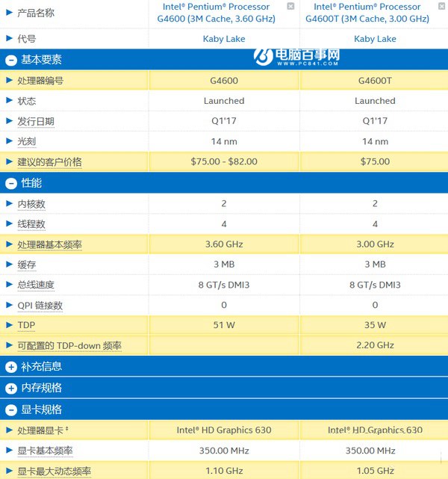Click the 建议的客户价格 row label
Image resolution: width=448 pixels, height=479 pixels.
coord(49,162)
